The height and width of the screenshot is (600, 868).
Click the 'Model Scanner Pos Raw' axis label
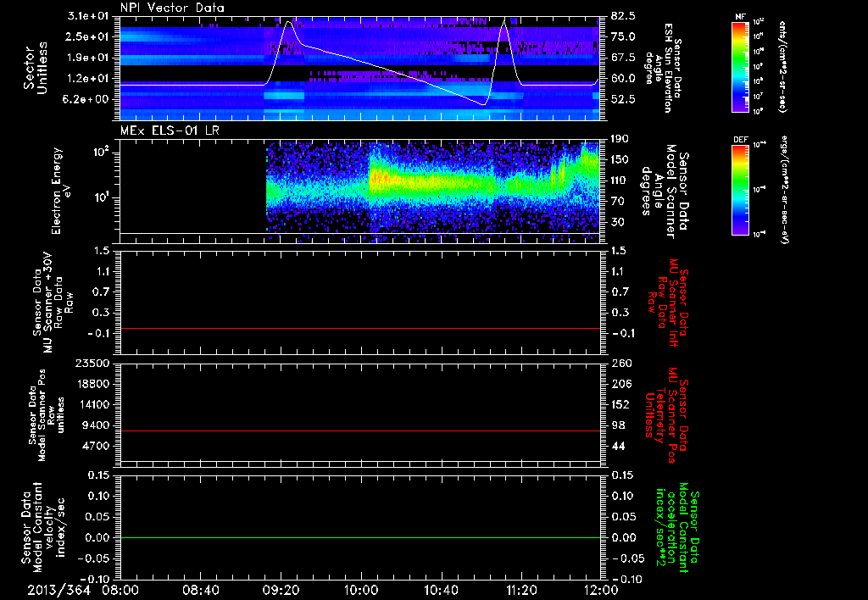[x=41, y=414]
